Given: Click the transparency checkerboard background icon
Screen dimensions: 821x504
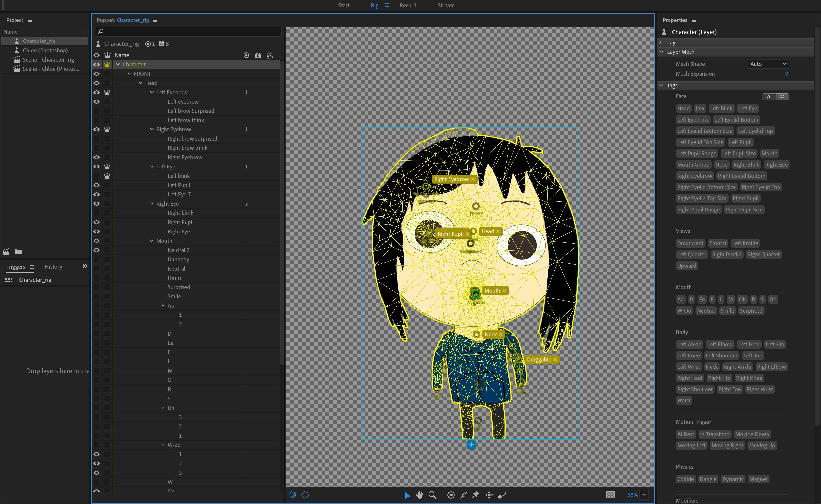Looking at the screenshot, I should (610, 495).
